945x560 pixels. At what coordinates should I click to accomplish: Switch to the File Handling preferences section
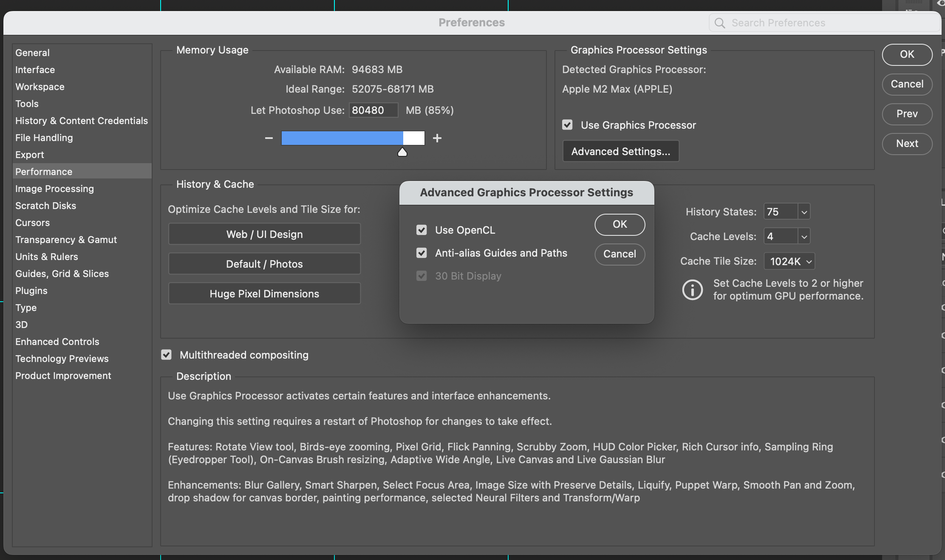pyautogui.click(x=44, y=138)
